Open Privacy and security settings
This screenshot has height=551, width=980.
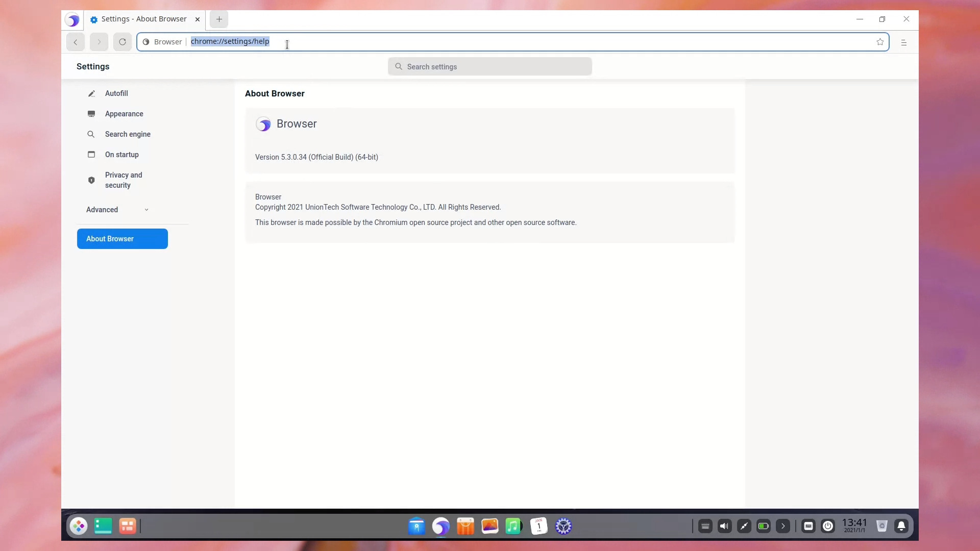click(x=123, y=180)
